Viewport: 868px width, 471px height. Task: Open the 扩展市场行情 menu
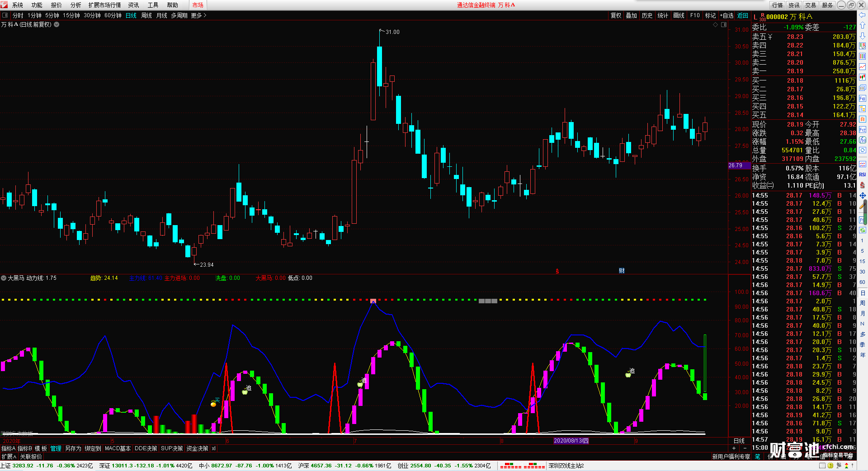point(105,5)
